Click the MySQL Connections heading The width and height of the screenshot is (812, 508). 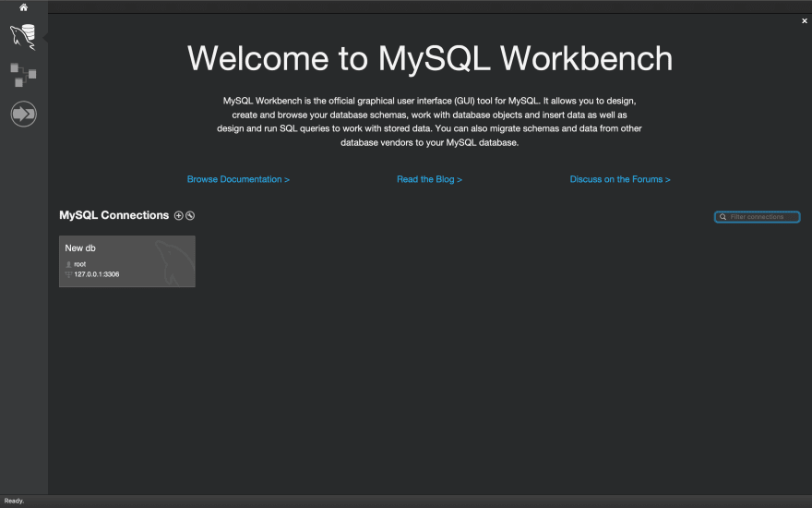pos(113,215)
